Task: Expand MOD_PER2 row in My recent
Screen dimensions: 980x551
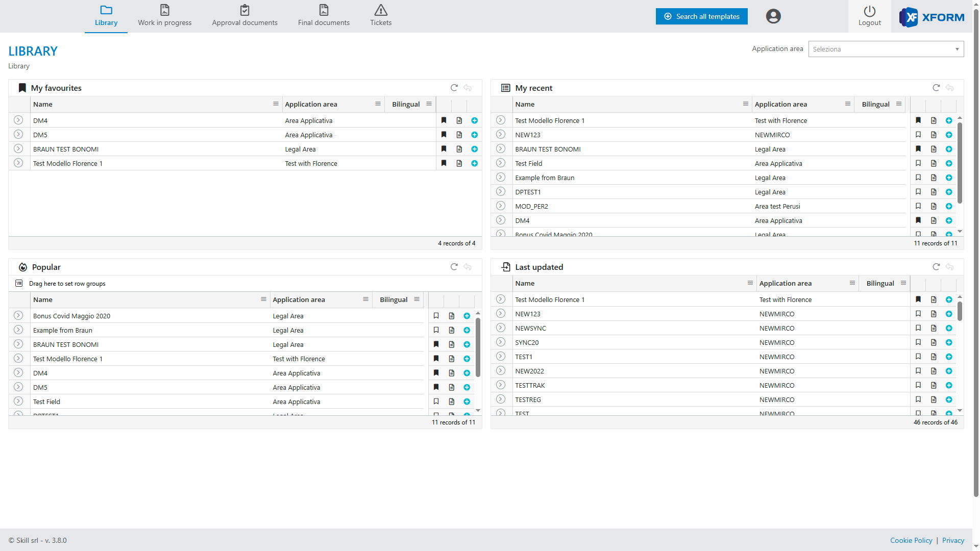Action: point(501,206)
